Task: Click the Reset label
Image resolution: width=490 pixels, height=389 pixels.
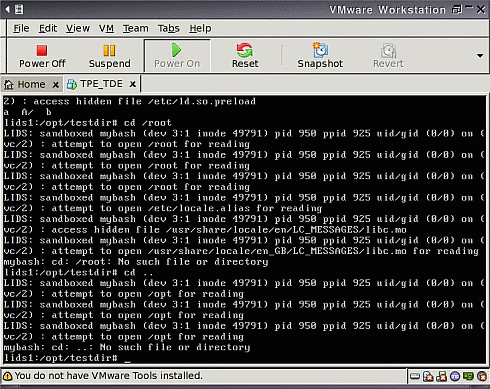Action: 245,63
